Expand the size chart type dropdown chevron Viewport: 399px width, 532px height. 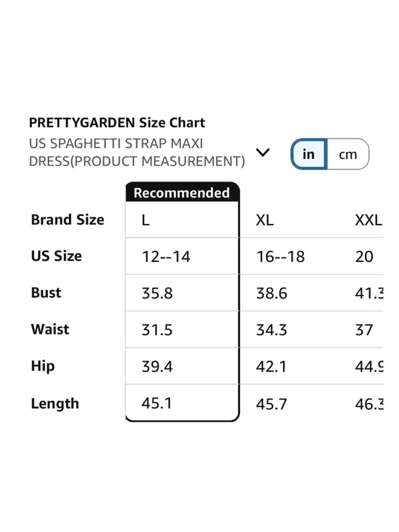pyautogui.click(x=263, y=152)
